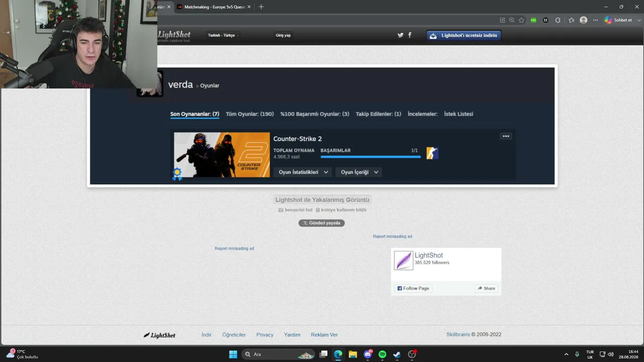Click the LightShot page thumbnail in the Facebook widget
Image resolution: width=644 pixels, height=362 pixels.
point(404,260)
